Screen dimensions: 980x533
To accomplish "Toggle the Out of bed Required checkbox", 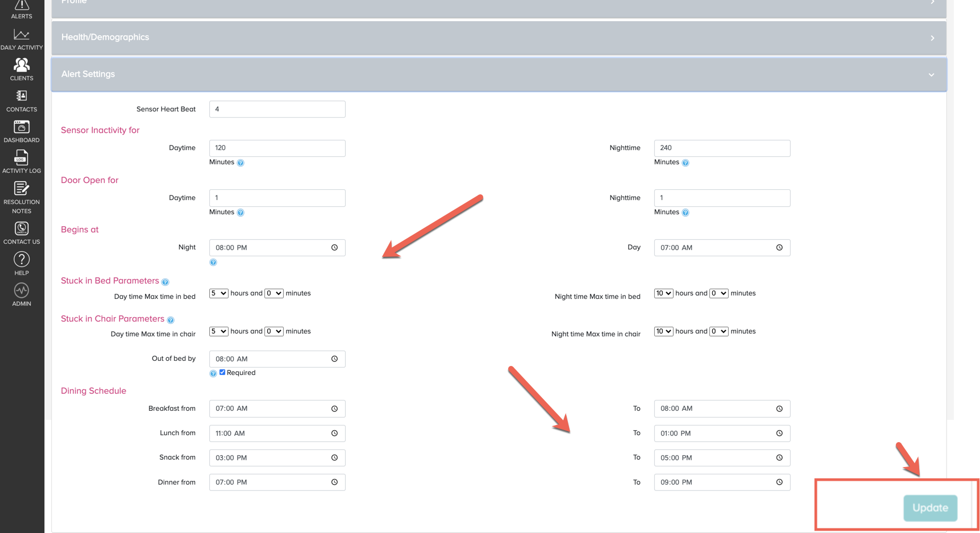I will 222,372.
